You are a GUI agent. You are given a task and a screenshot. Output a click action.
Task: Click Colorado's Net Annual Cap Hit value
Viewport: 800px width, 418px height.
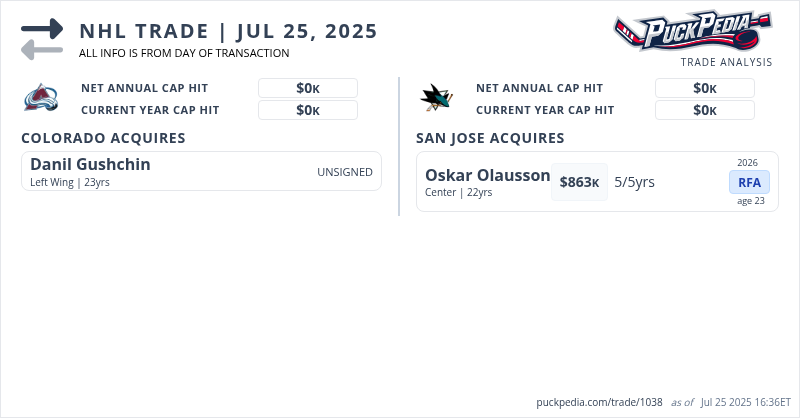(308, 88)
